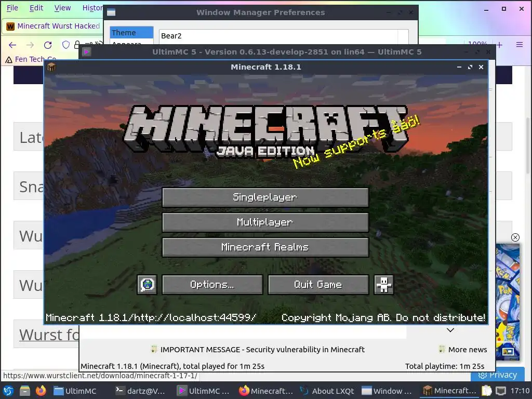
Task: Expand UltimMC news chevron arrow
Action: coord(450,330)
